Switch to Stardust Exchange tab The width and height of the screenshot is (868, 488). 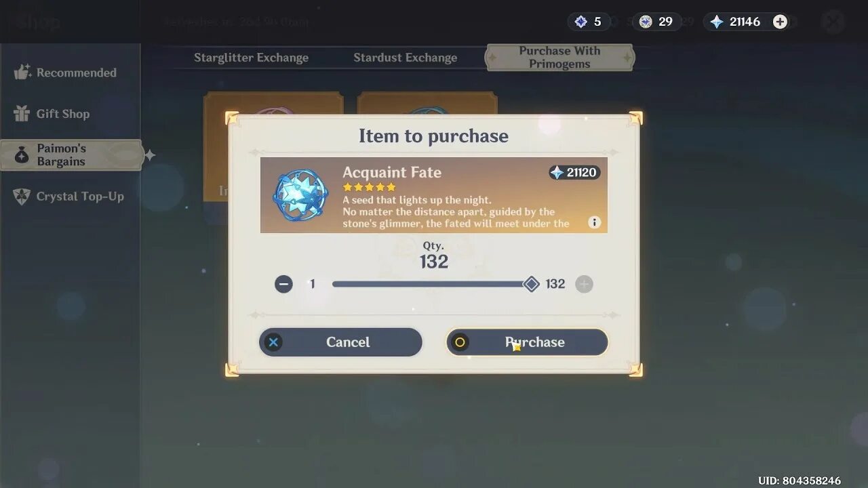pos(405,58)
